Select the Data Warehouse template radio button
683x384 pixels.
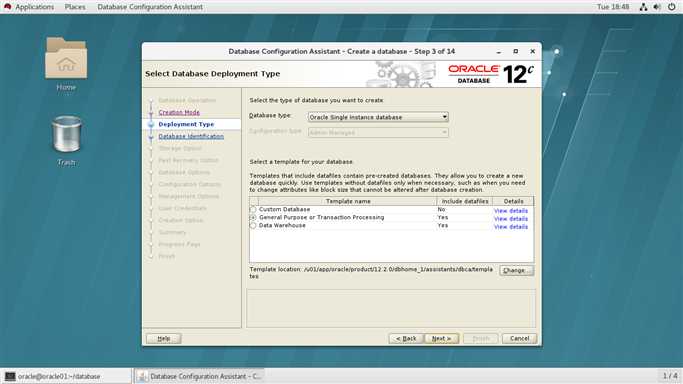(253, 226)
